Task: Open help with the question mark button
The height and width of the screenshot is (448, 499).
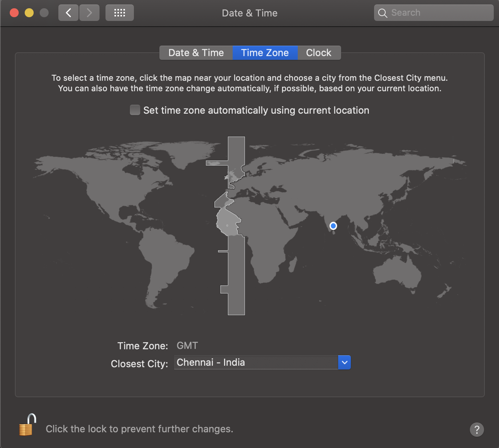Action: [x=477, y=430]
